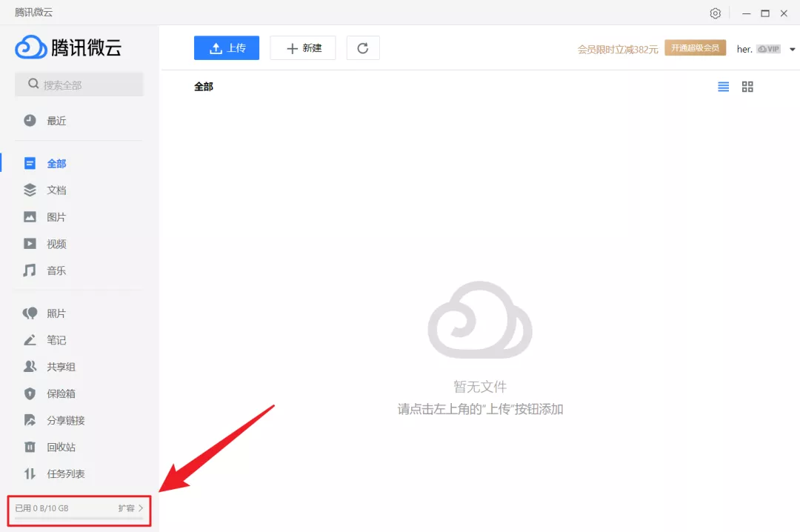Click the search box to search files

[x=79, y=84]
